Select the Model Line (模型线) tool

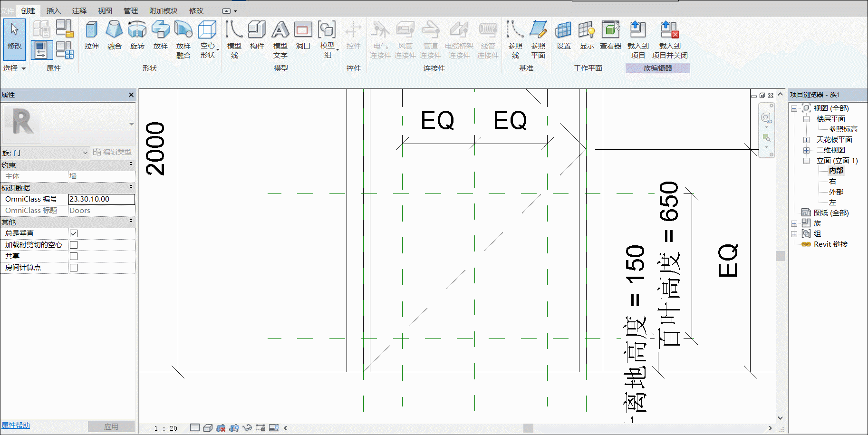(234, 39)
